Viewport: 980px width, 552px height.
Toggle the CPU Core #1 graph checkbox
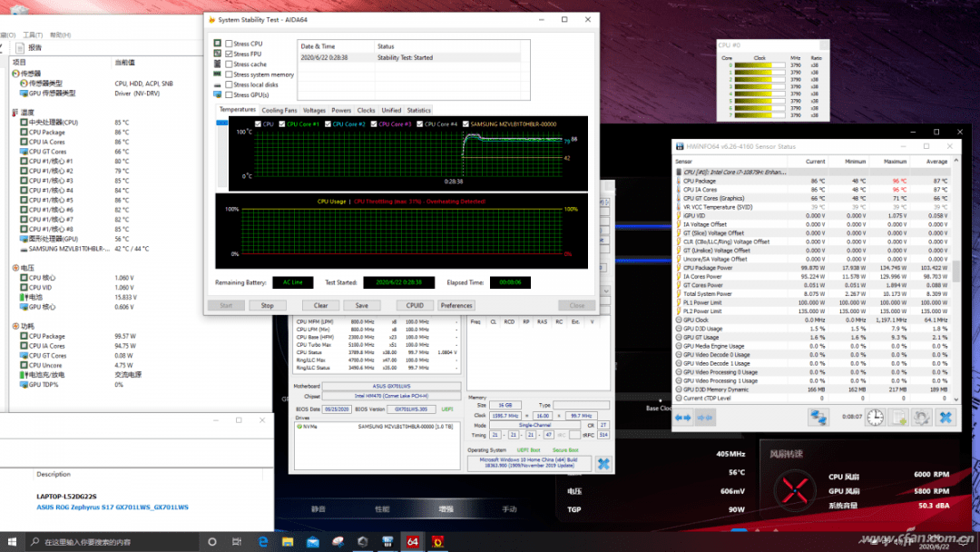pos(281,124)
